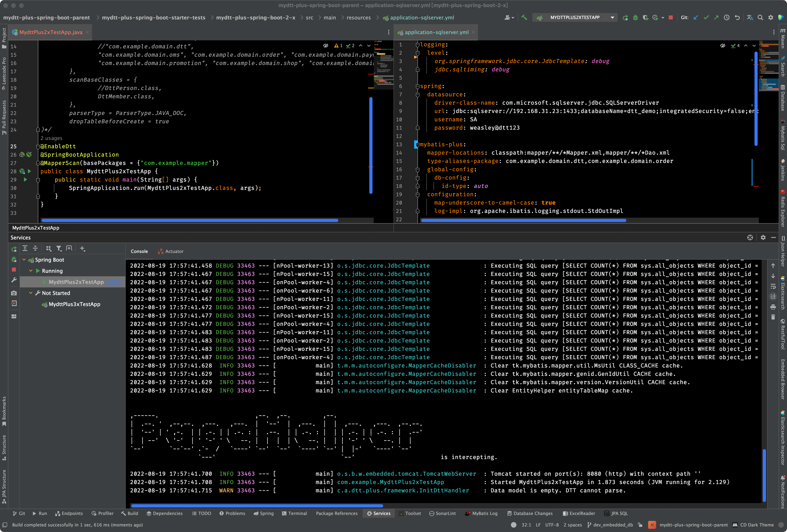
Task: Switch to the Actuator tab
Action: coord(174,251)
